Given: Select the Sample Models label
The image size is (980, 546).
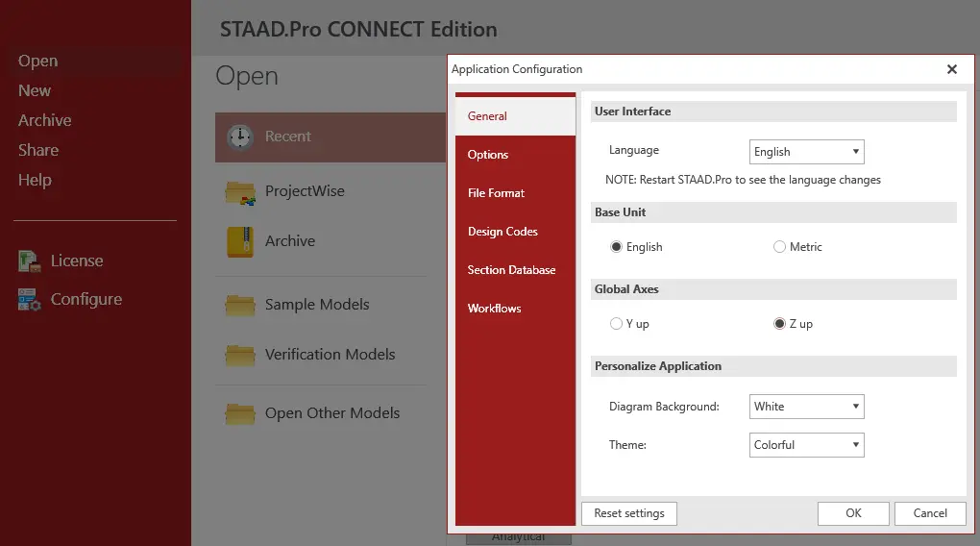Looking at the screenshot, I should tap(317, 305).
